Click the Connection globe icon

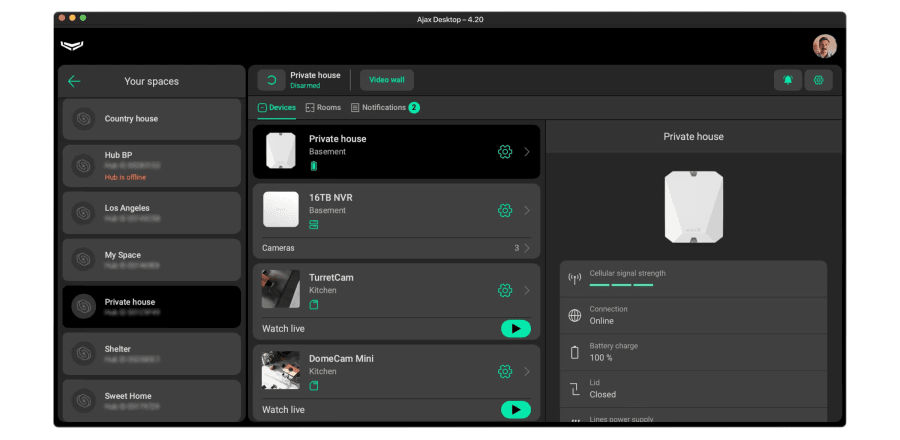pyautogui.click(x=575, y=316)
